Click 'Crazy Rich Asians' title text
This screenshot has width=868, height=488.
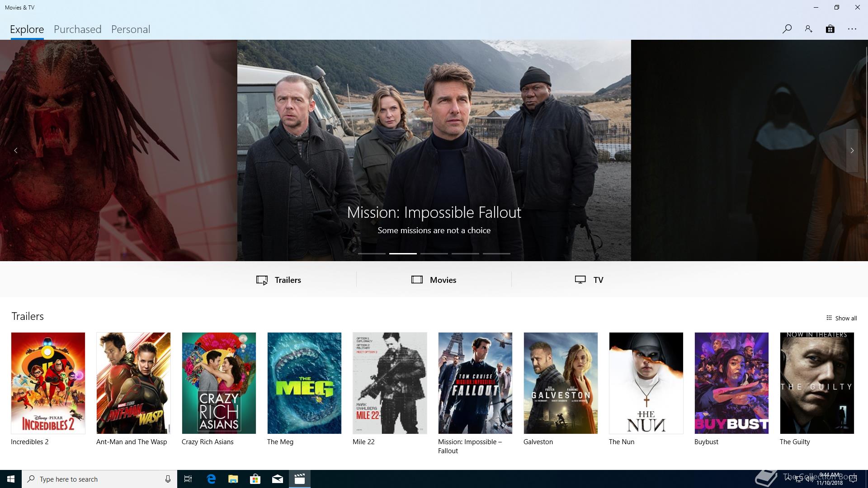(x=208, y=442)
